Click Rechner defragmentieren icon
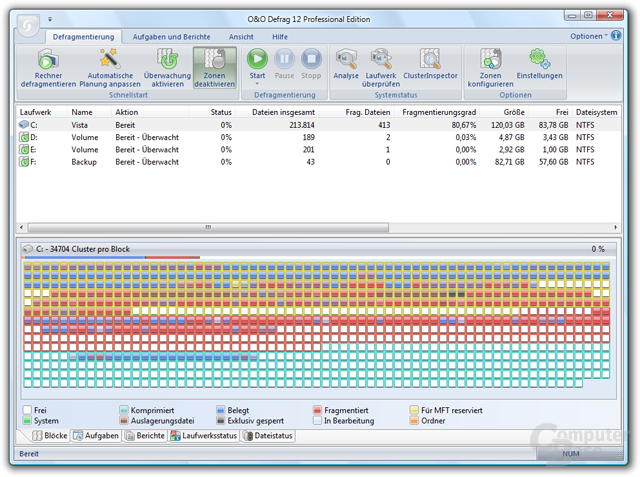 (x=48, y=59)
